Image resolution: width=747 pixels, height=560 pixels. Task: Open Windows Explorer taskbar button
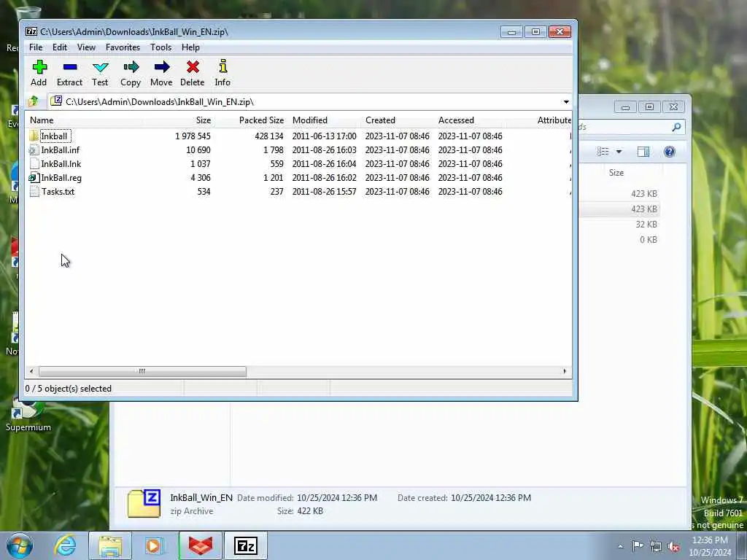pyautogui.click(x=110, y=545)
